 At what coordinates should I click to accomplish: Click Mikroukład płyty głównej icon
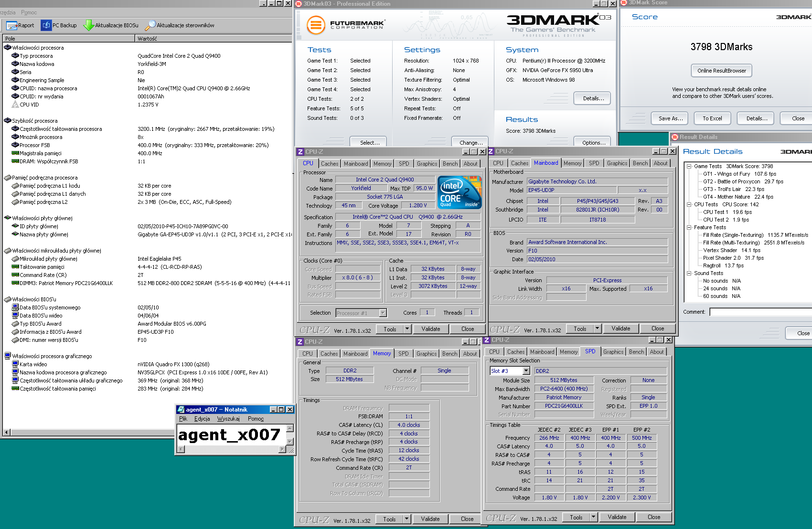[15, 259]
